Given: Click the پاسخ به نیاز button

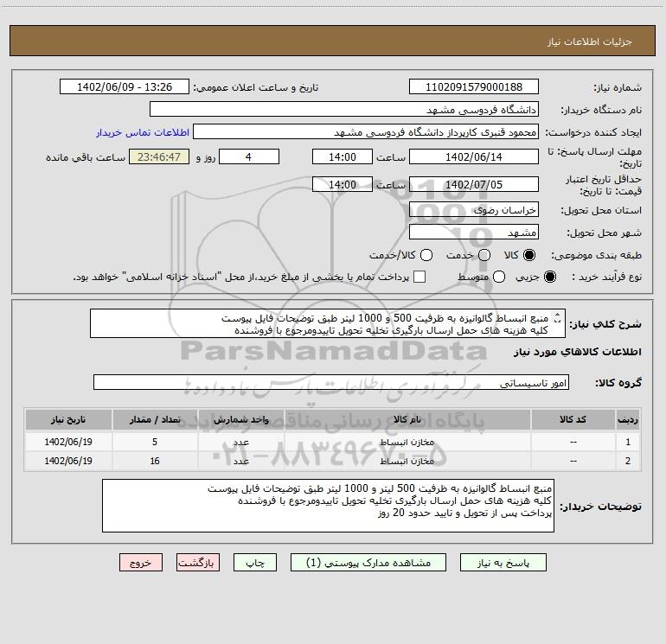Looking at the screenshot, I should [503, 563].
